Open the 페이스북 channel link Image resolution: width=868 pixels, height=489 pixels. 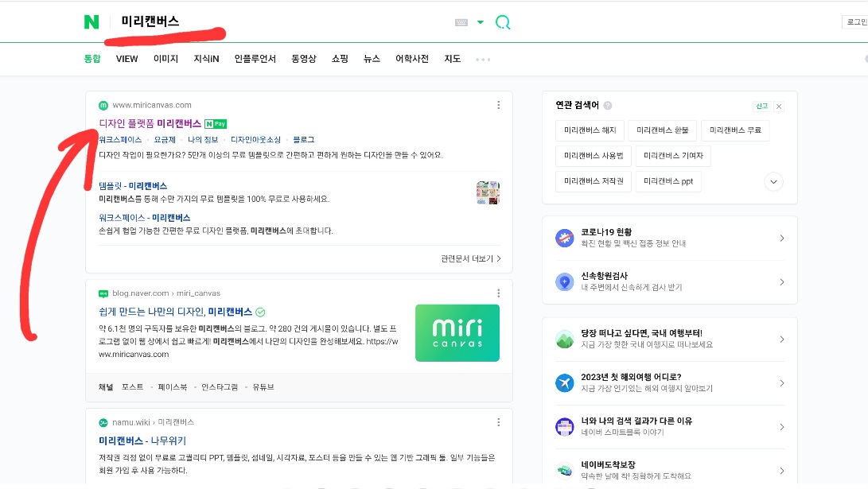coord(172,387)
